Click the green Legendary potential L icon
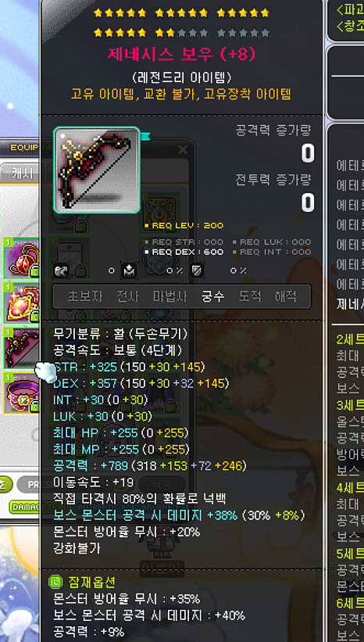364x642 pixels. pyautogui.click(x=54, y=582)
